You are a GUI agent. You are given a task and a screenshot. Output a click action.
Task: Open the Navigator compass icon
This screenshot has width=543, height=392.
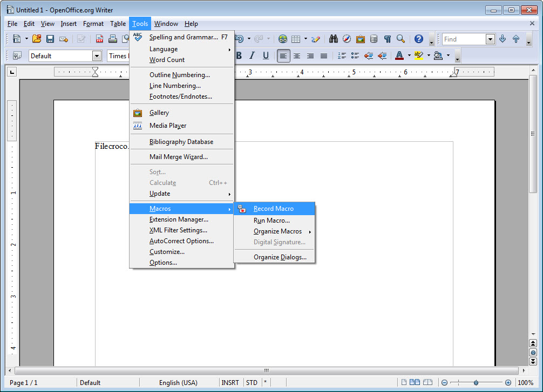tap(347, 39)
